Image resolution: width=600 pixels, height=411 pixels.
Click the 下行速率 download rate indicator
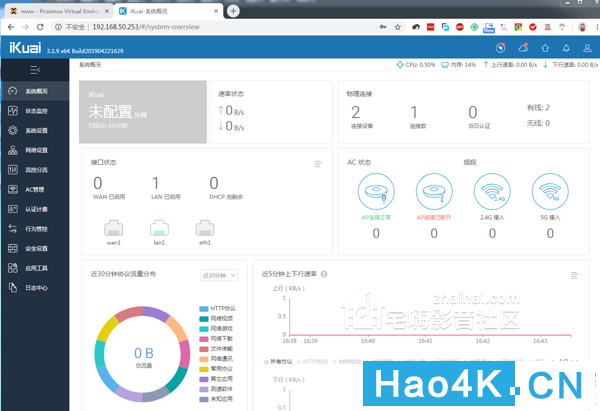pyautogui.click(x=571, y=65)
